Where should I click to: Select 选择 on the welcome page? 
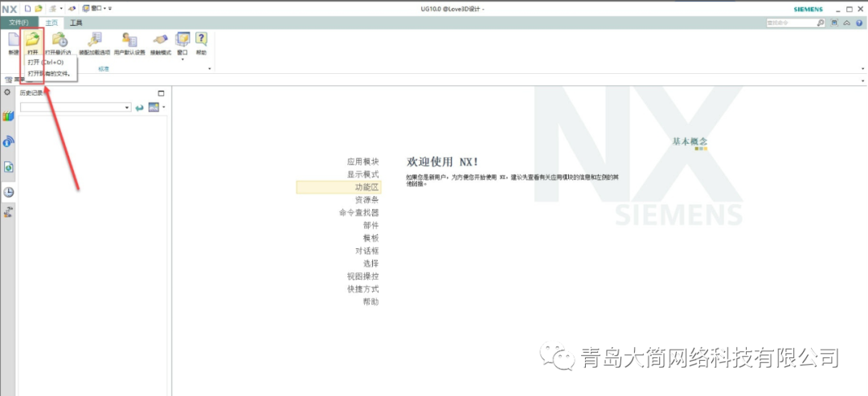tap(371, 263)
